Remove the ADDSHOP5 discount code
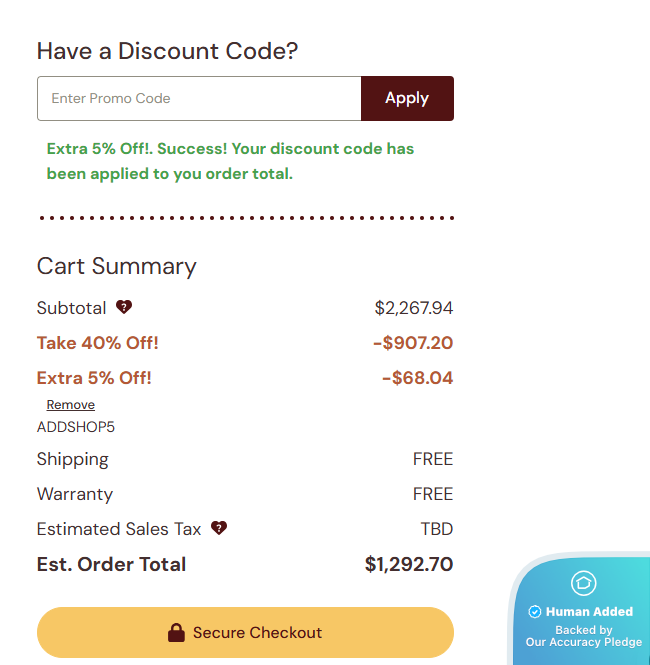 click(x=71, y=405)
